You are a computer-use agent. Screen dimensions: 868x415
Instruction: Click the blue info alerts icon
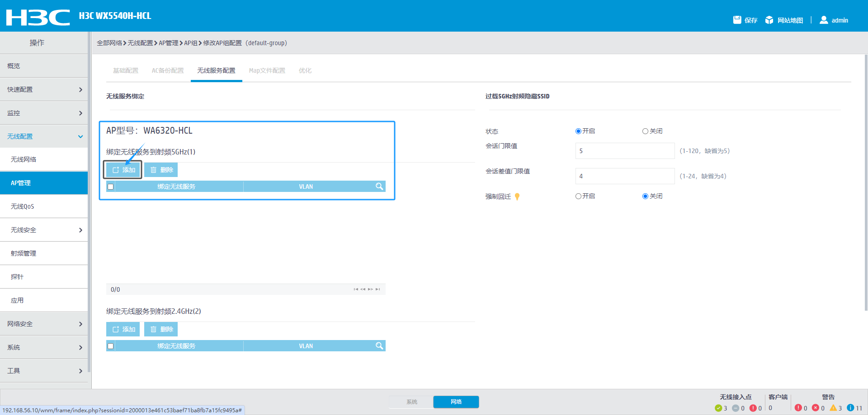click(850, 408)
